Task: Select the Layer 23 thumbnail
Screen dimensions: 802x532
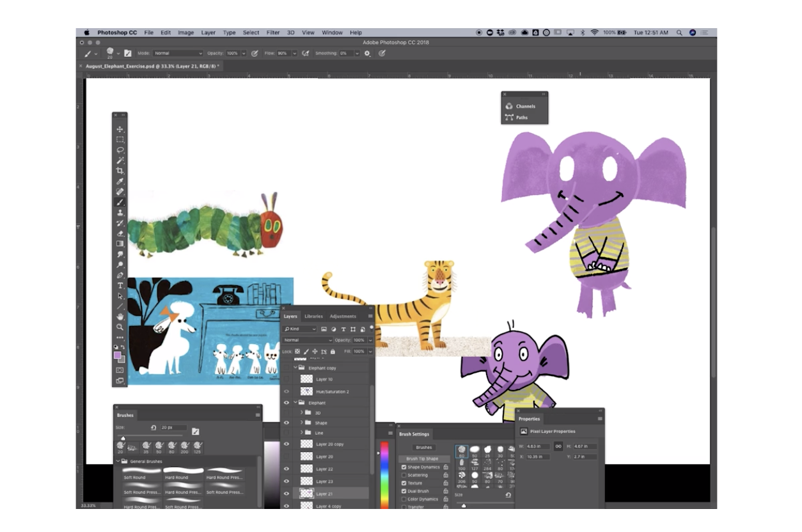Action: click(x=307, y=481)
